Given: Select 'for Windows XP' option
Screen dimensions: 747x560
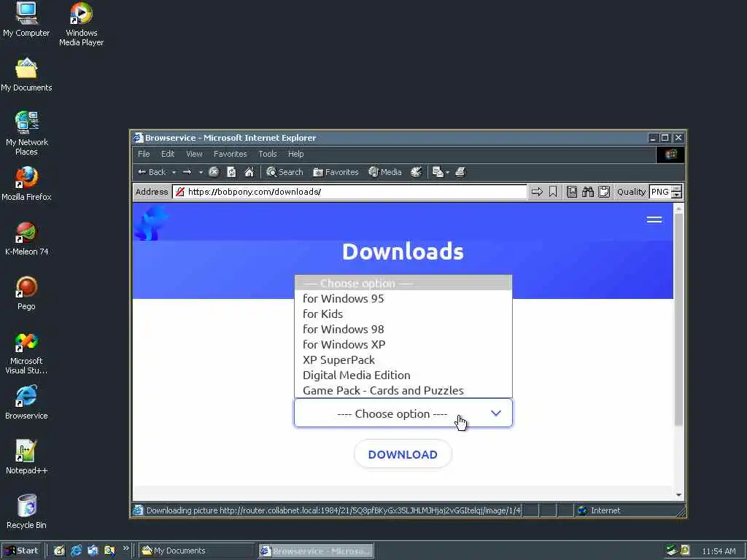Looking at the screenshot, I should tap(403, 344).
